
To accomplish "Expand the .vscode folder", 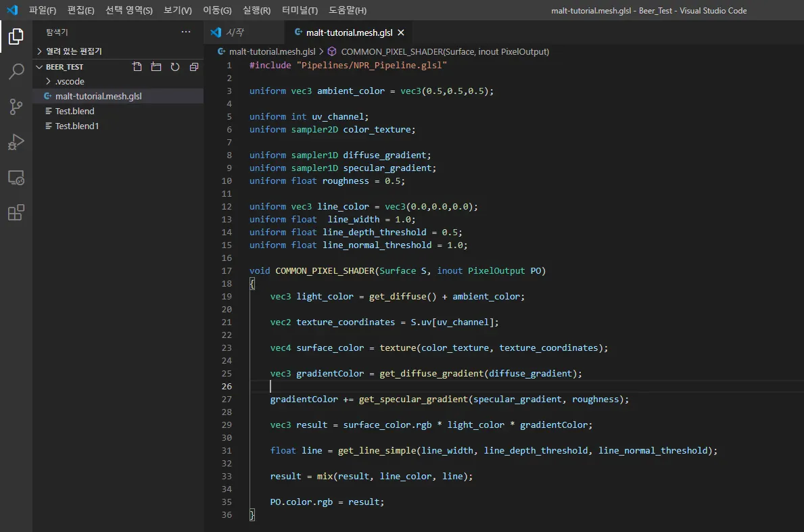I will [x=70, y=81].
